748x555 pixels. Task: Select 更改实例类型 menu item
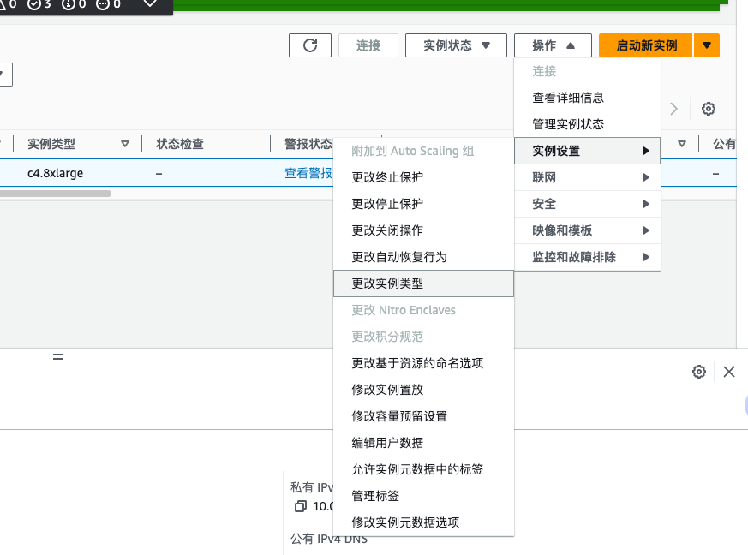click(x=422, y=284)
